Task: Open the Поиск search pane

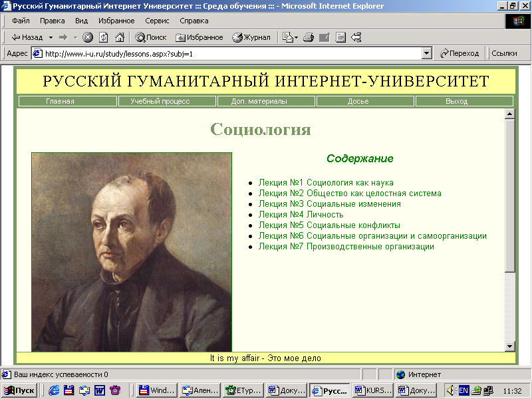Action: pos(151,37)
